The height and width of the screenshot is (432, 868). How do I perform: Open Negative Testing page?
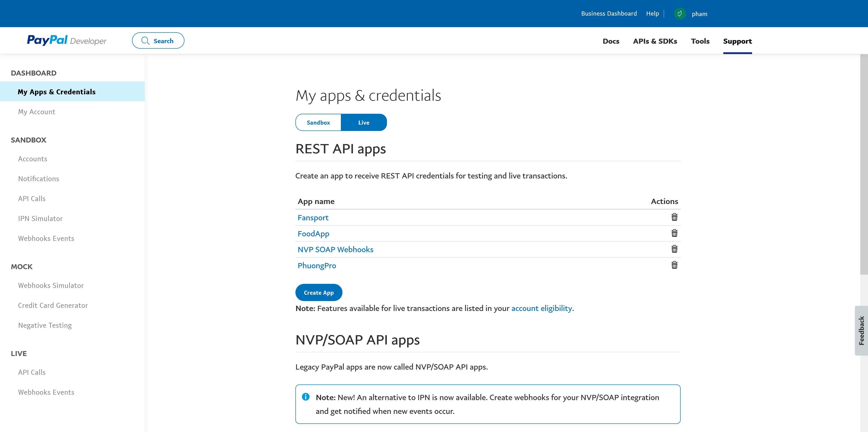[45, 325]
